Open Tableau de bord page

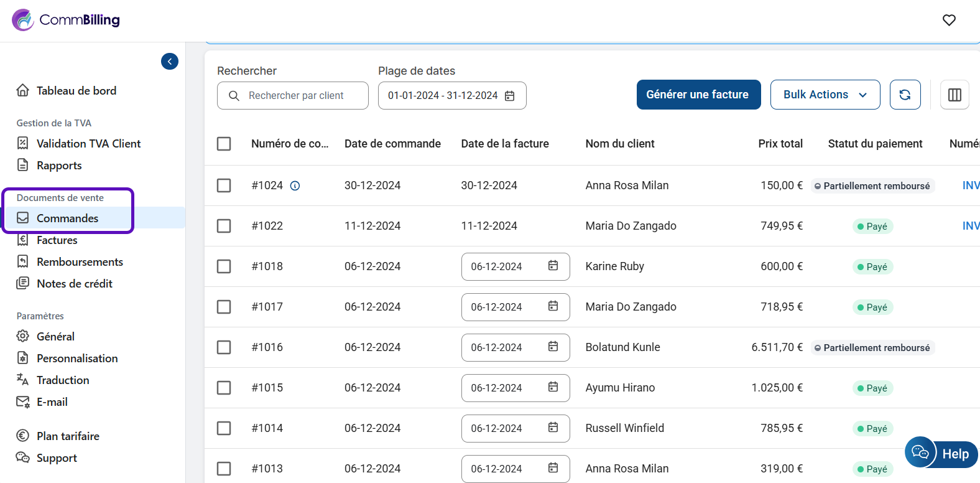pos(76,91)
